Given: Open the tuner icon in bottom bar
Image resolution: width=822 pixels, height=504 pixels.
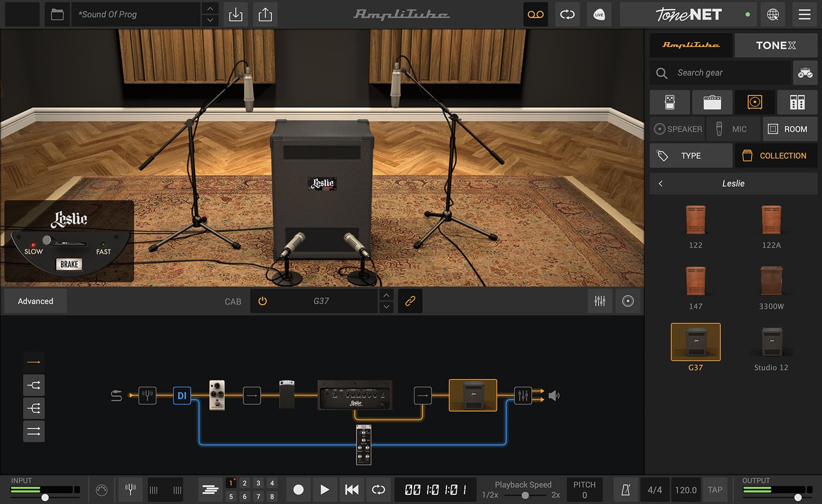Looking at the screenshot, I should pos(130,489).
